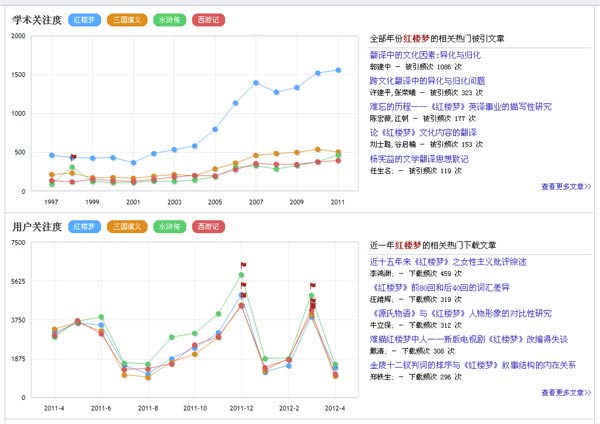Image resolution: width=600 pixels, height=424 pixels.
Task: Open article 难忘的历程——《红楼梦》英译事业的描写性研究
Action: [461, 107]
